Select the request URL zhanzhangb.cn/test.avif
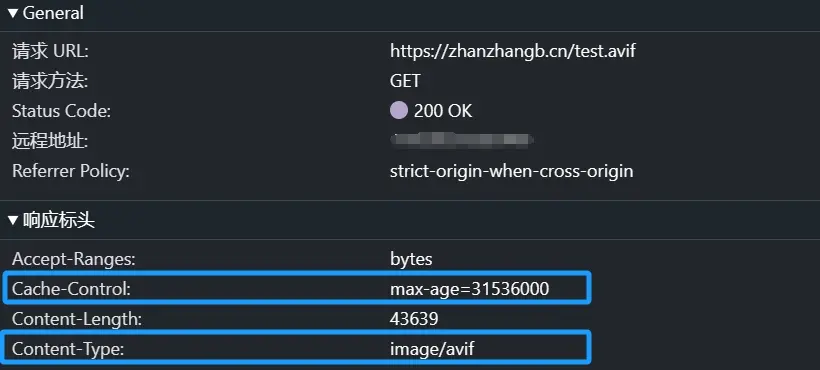The image size is (820, 370). click(512, 51)
